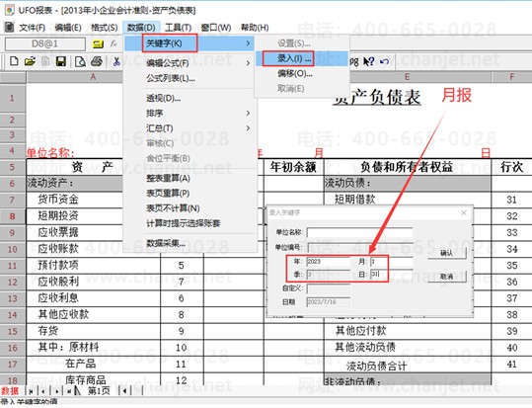Click the 取消 button in dialog
This screenshot has height=408, width=532.
(x=446, y=277)
